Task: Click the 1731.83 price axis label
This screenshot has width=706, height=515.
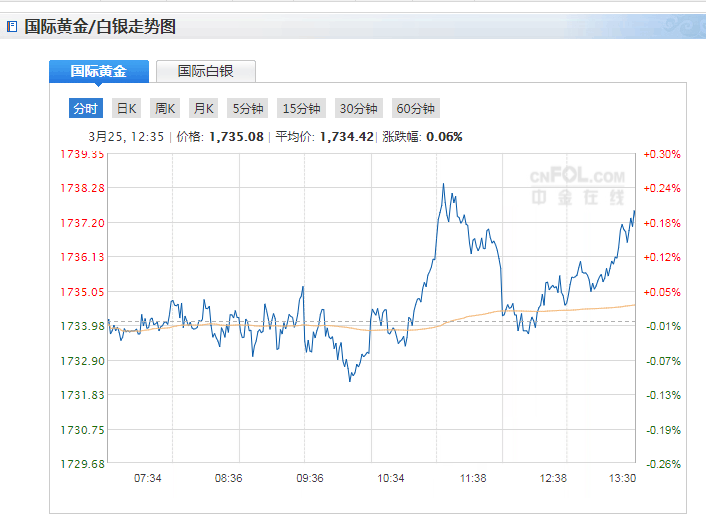Action: point(82,395)
